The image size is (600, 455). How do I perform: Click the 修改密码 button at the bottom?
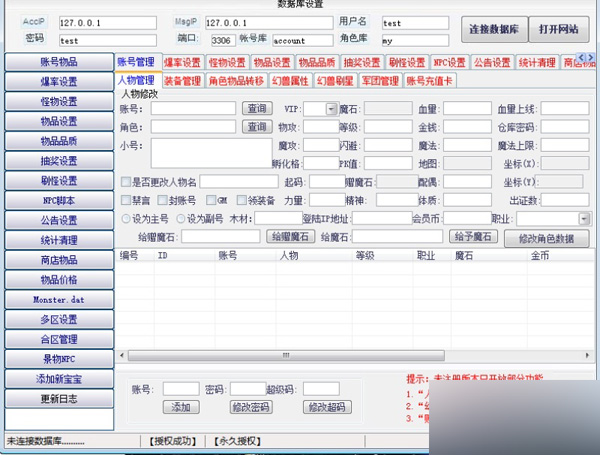(251, 408)
